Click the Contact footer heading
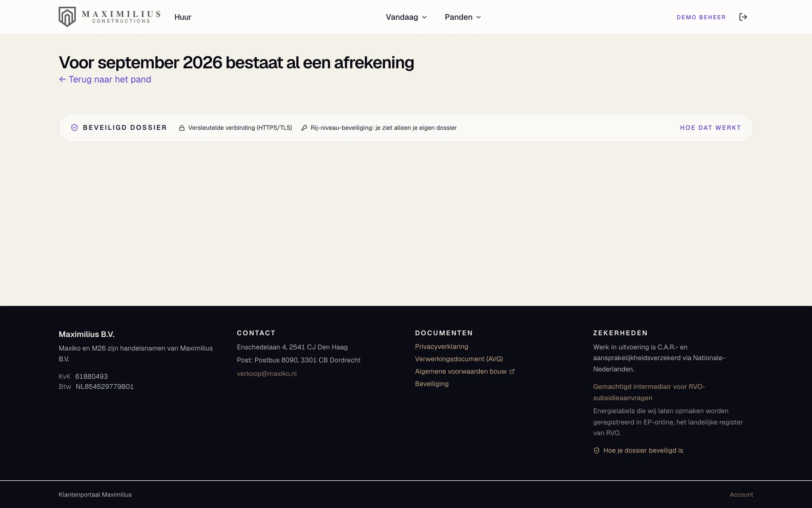This screenshot has width=812, height=508. [x=256, y=333]
